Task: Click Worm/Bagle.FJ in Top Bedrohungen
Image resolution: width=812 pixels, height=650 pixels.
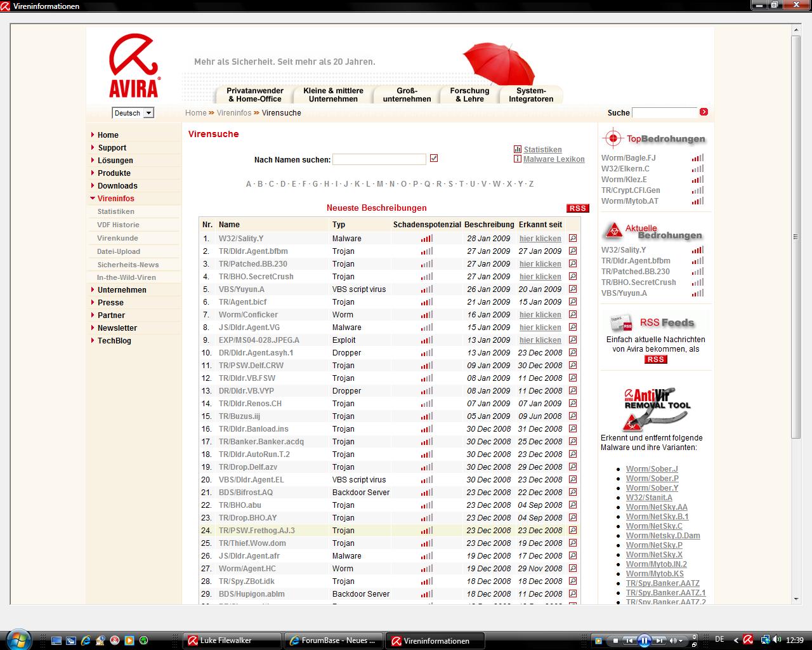Action: [x=628, y=158]
